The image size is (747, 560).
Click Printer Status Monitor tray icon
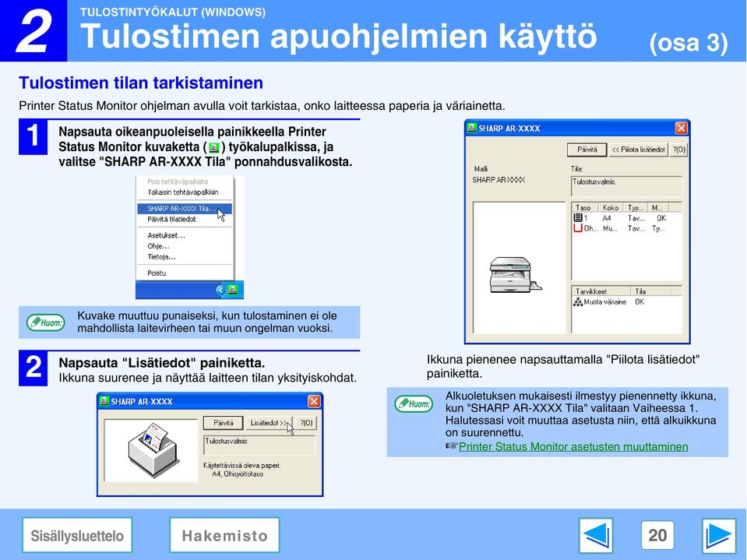click(x=232, y=290)
